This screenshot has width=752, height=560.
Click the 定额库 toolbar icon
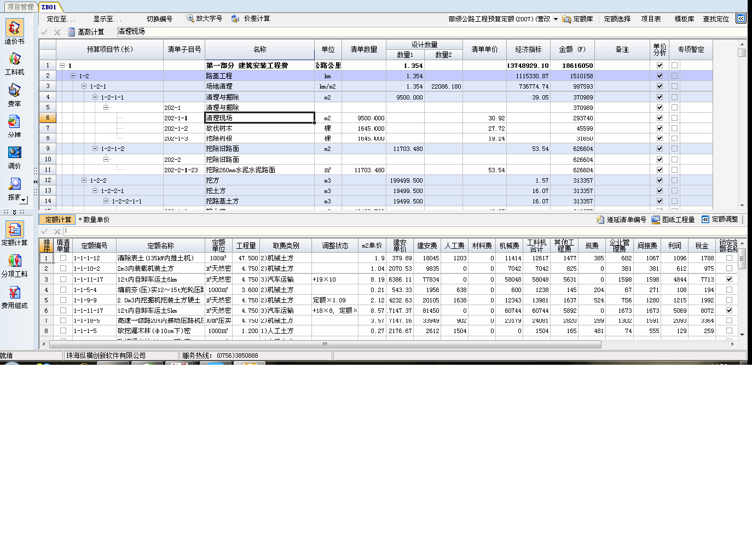click(x=566, y=19)
